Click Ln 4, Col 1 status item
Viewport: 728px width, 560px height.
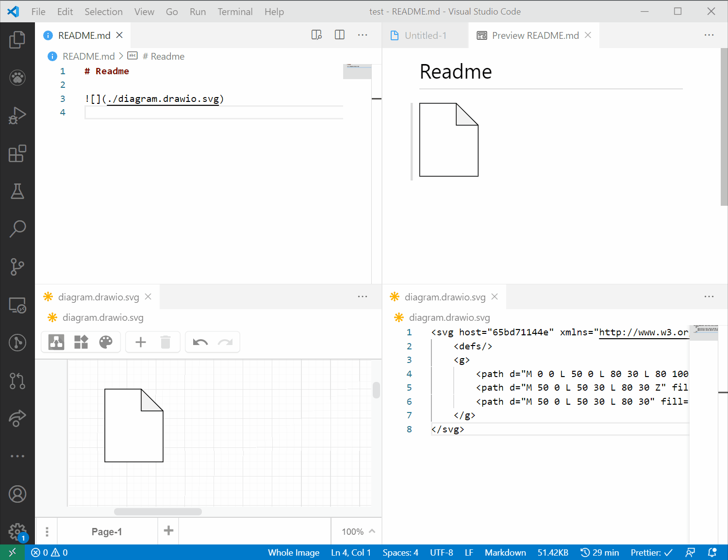(x=351, y=552)
